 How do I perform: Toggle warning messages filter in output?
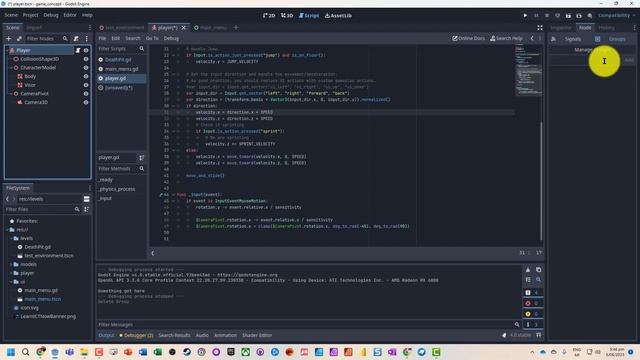coord(533,314)
